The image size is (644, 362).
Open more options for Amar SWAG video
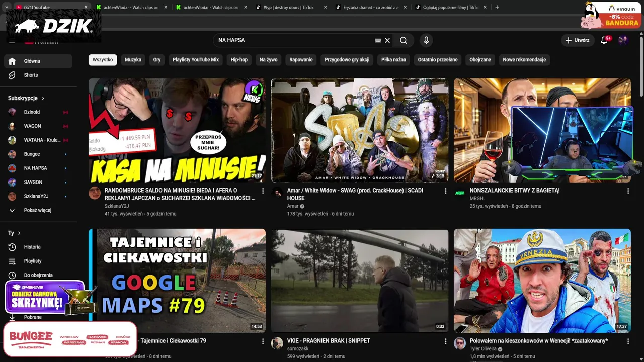pos(445,191)
